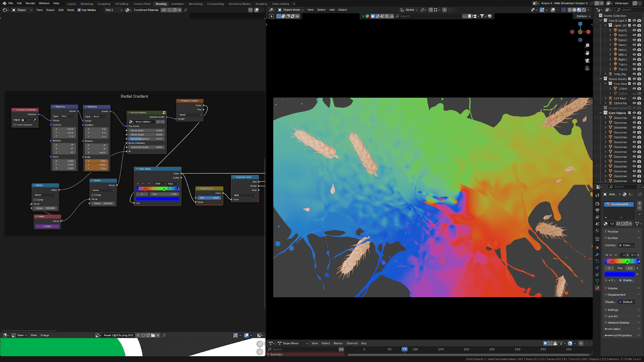Click the viewport zoom magnifier icon
644x362 pixels.
click(587, 45)
